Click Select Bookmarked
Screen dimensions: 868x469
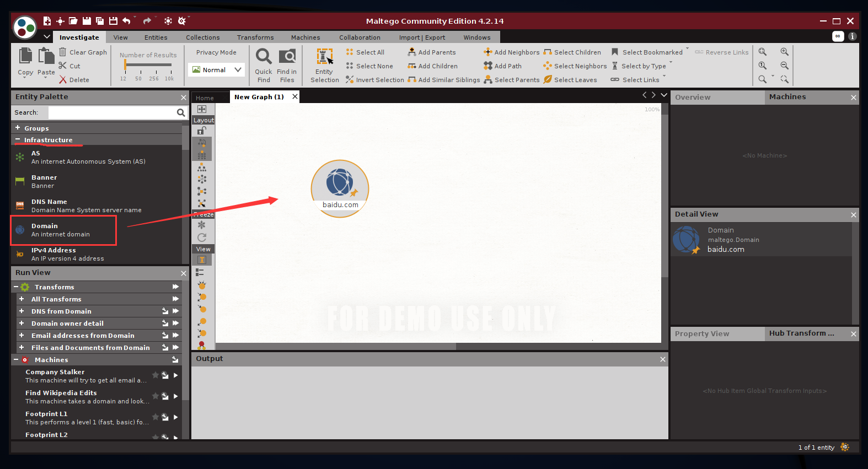647,52
